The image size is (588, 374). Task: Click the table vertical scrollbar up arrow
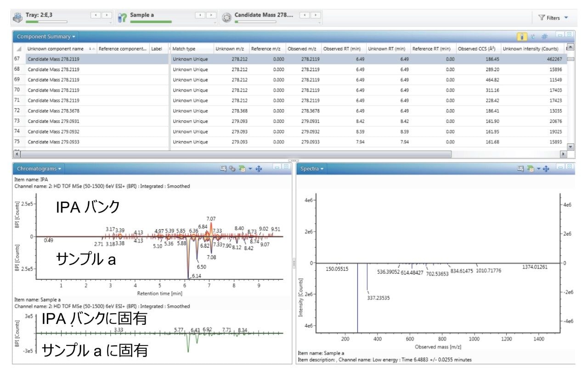tap(571, 47)
